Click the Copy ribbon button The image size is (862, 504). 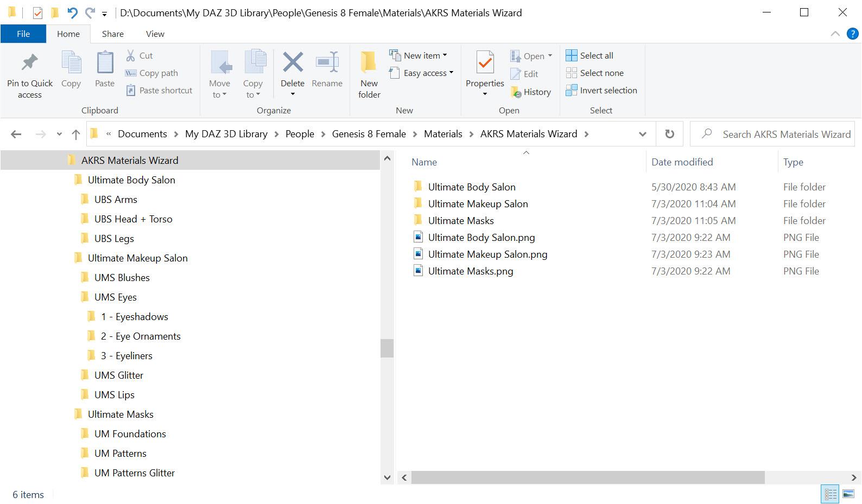[x=71, y=69]
